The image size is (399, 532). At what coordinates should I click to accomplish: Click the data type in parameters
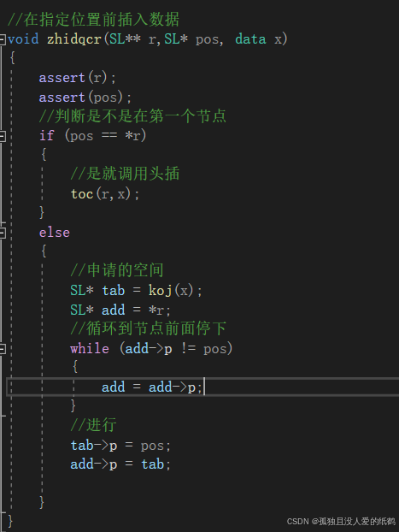point(250,39)
